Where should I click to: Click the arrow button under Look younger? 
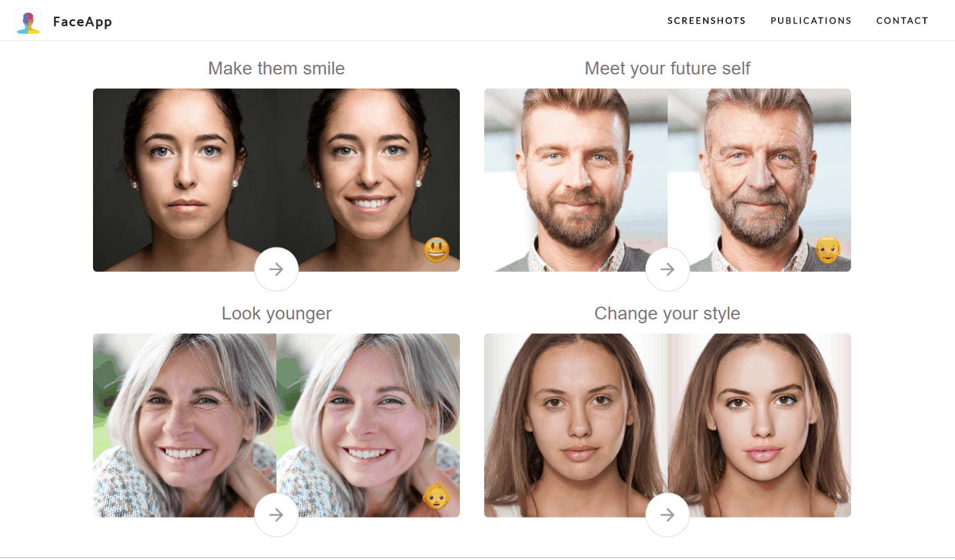(x=276, y=514)
